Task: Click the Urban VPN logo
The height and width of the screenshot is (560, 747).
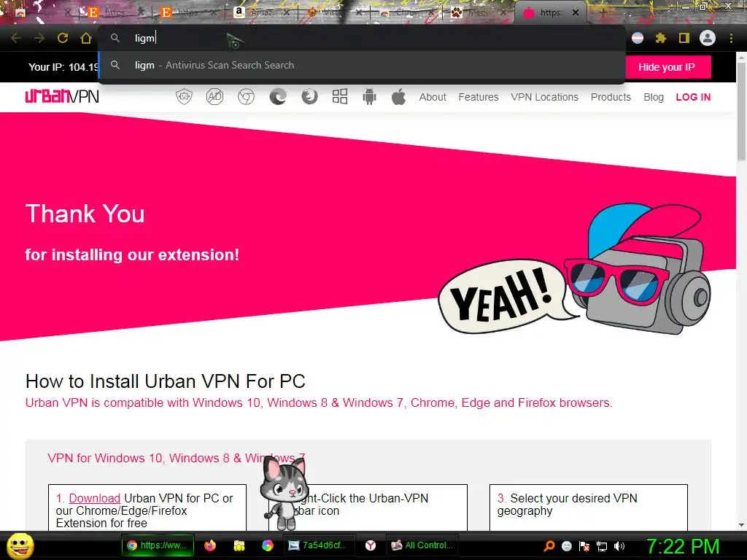Action: click(x=62, y=96)
